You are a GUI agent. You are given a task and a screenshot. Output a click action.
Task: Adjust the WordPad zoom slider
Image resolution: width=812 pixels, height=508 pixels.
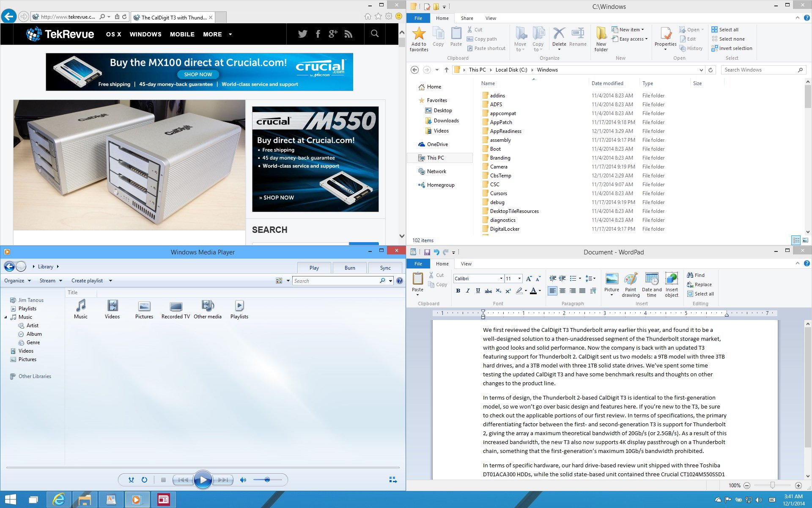[x=772, y=485]
